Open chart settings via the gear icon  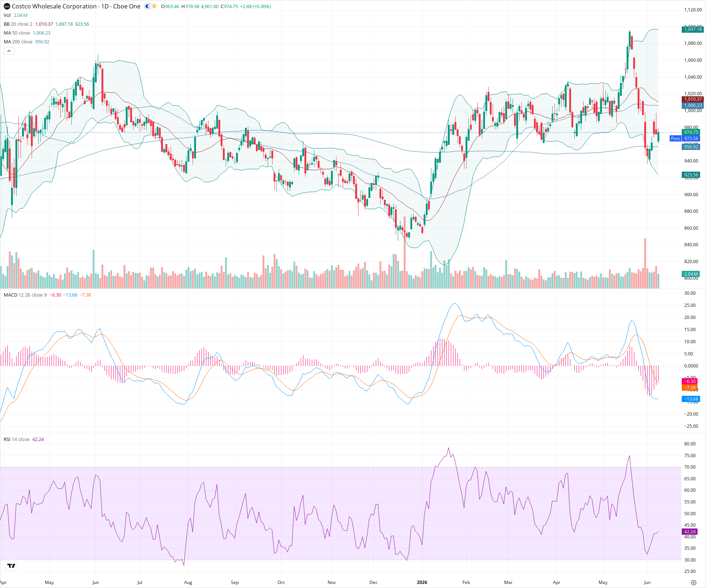point(693,582)
